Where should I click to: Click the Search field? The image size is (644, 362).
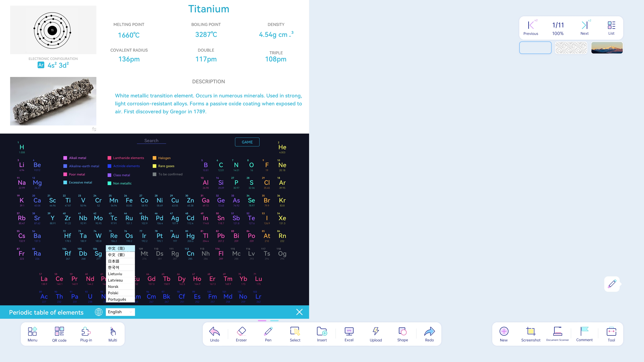click(x=151, y=140)
